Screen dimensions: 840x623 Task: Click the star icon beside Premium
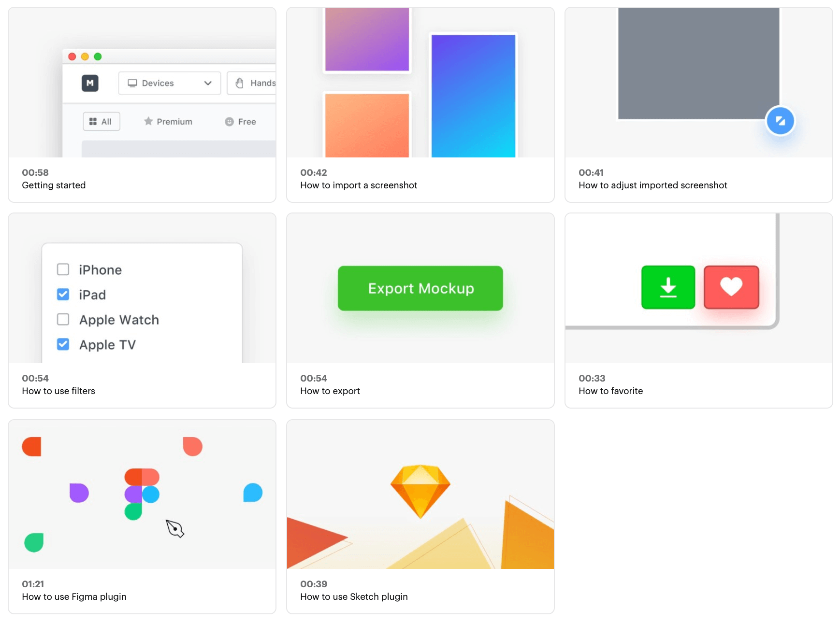pos(148,121)
